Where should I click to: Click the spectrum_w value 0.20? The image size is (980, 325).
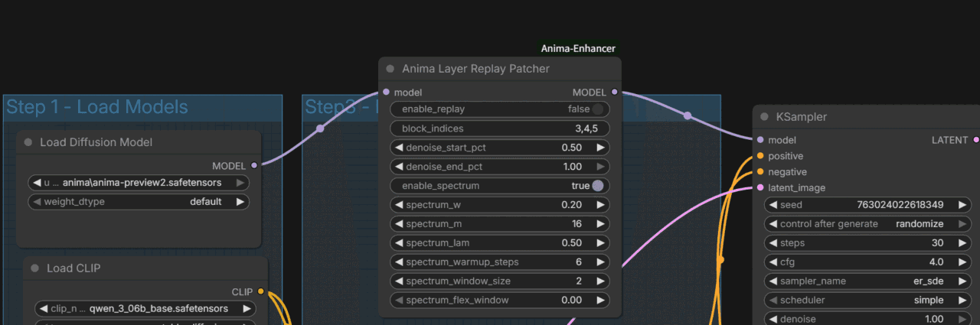[571, 205]
